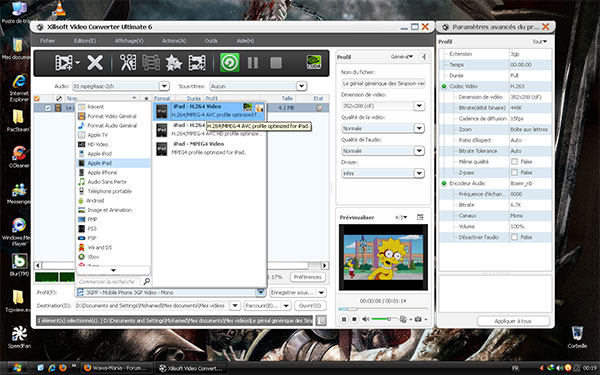Click the Ouvrir(O) button
The height and width of the screenshot is (375, 600).
pos(310,306)
